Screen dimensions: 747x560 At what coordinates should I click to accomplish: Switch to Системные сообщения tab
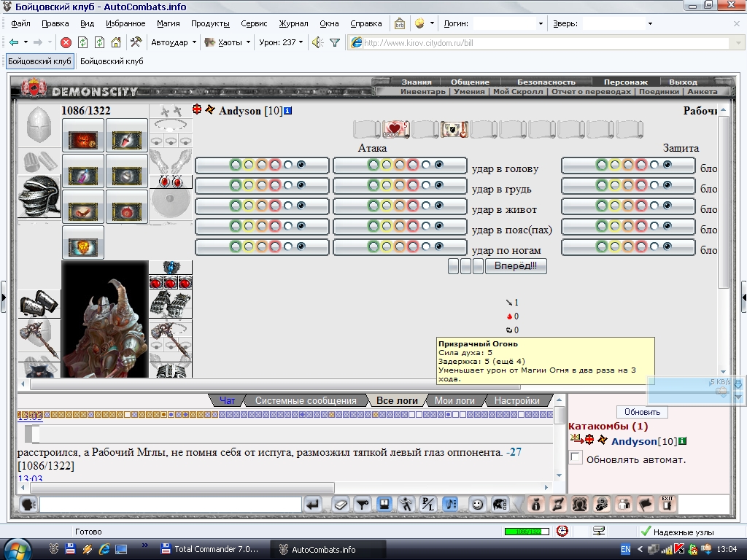pos(306,400)
